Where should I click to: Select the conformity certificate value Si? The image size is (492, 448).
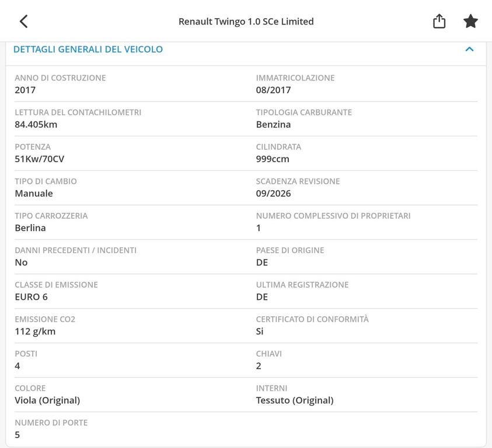pyautogui.click(x=260, y=331)
